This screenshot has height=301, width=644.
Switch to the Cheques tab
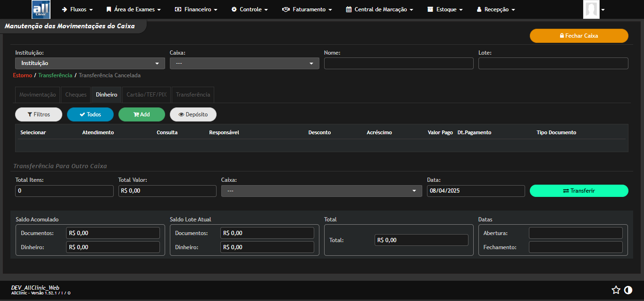pos(75,94)
